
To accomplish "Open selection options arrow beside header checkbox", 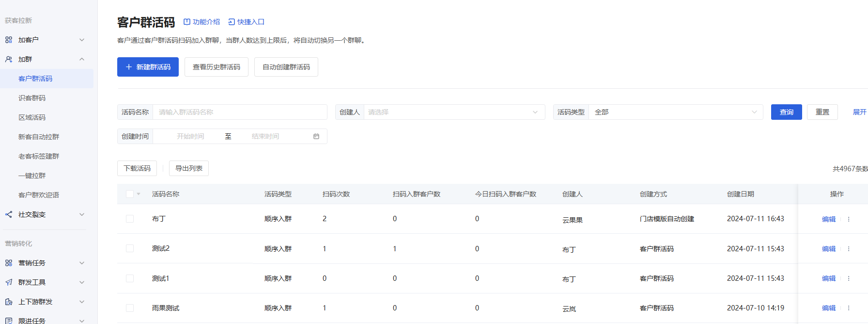I will coord(139,194).
